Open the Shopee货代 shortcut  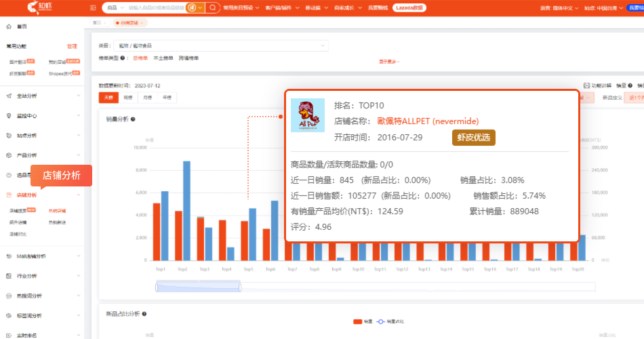[x=60, y=74]
